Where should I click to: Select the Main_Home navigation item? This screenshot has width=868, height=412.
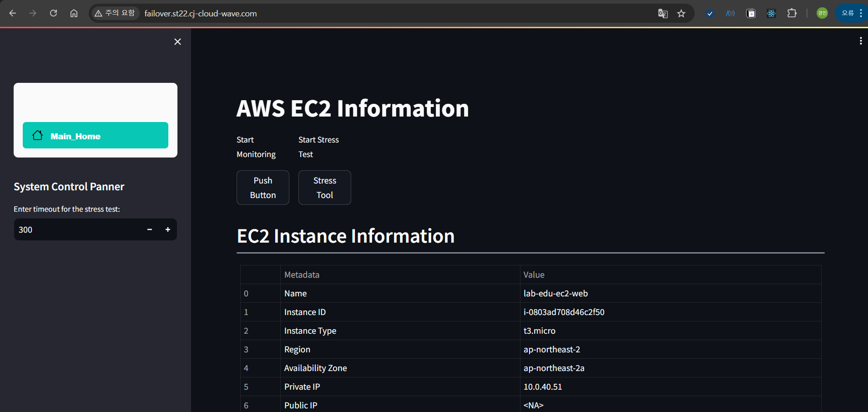[x=96, y=135]
